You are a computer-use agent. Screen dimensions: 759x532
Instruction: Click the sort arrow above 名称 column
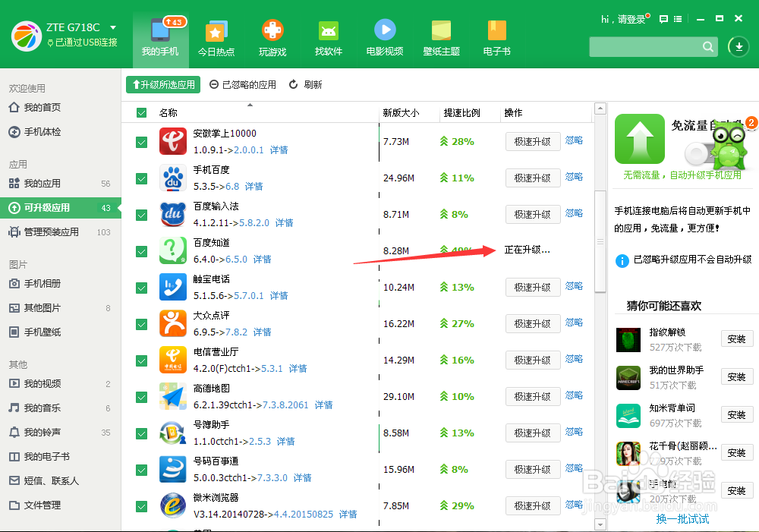pos(250,106)
